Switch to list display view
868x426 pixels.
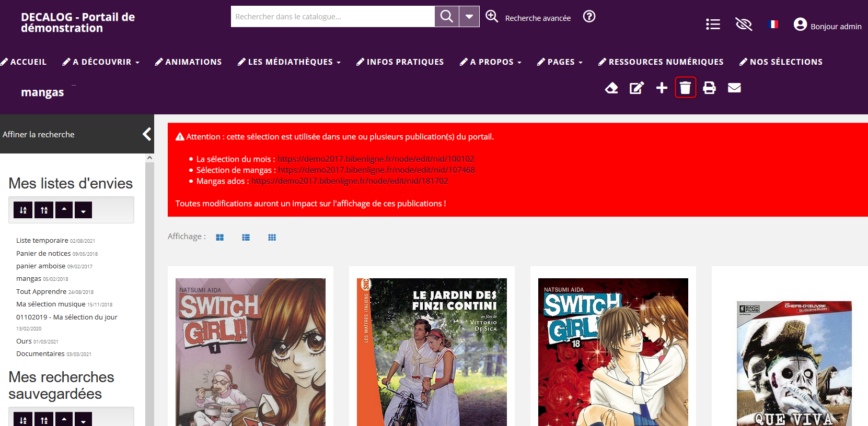246,237
